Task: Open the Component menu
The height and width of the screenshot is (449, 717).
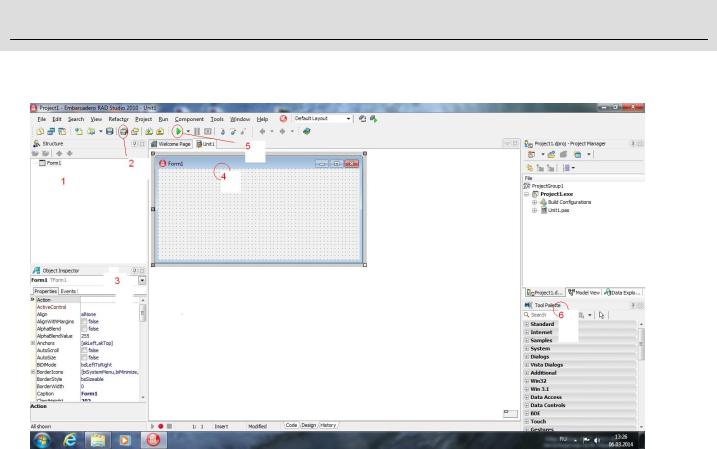Action: [x=189, y=119]
